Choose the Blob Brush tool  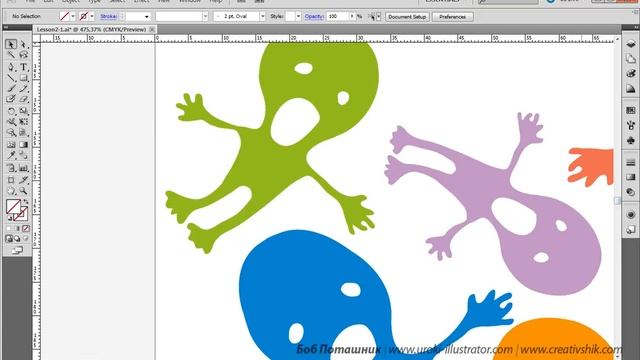(11, 99)
